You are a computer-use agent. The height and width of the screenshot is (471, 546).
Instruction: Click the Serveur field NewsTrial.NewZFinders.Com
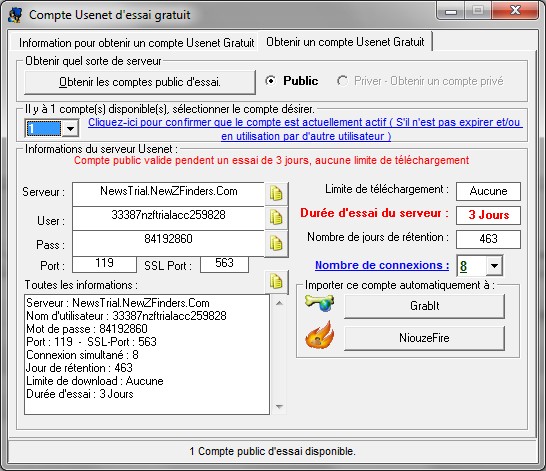pos(169,194)
